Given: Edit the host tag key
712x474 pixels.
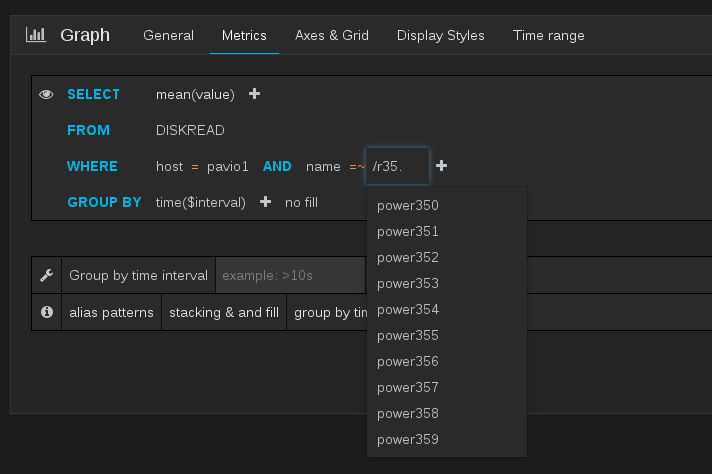Looking at the screenshot, I should [x=169, y=167].
